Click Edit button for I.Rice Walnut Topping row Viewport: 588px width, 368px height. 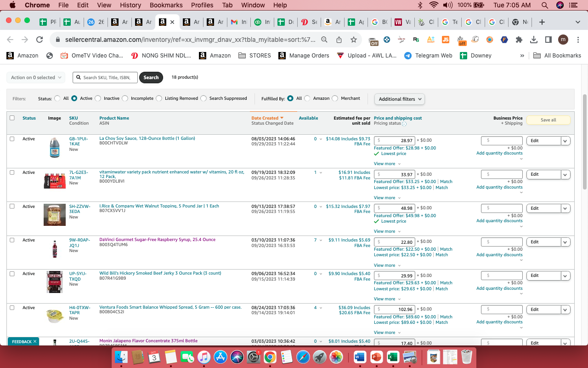544,208
